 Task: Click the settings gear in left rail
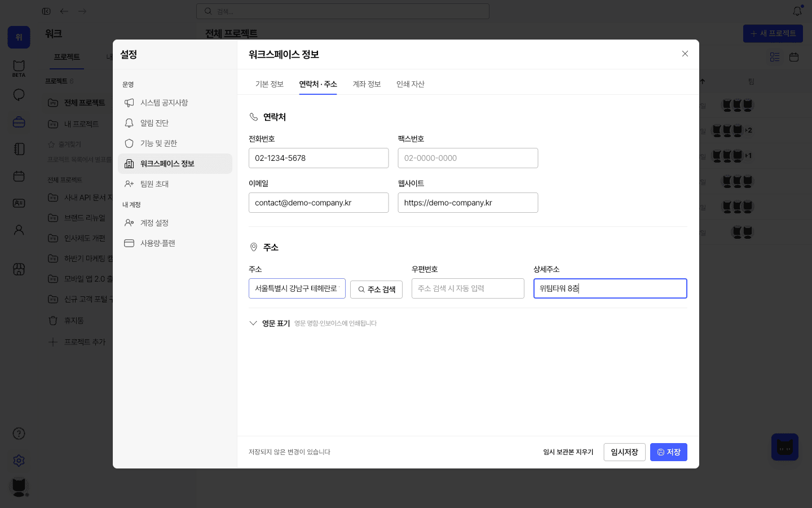point(19,461)
